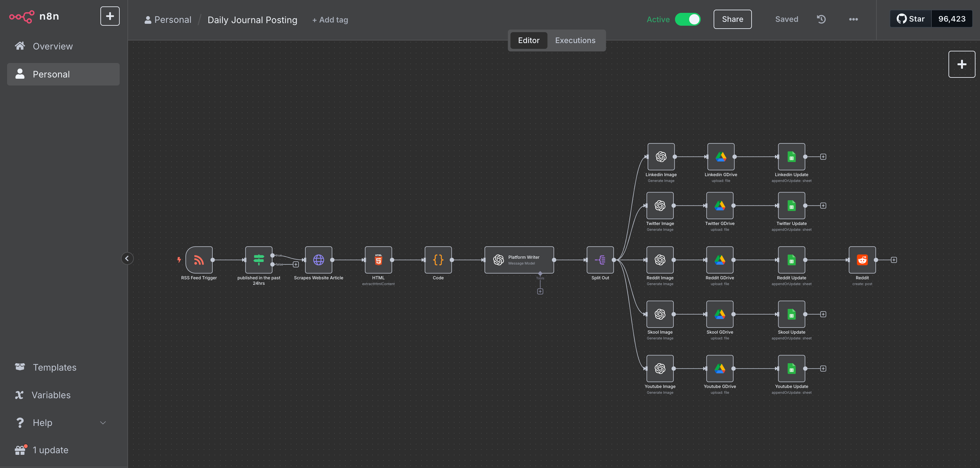
Task: Open workflow history clock icon
Action: (821, 19)
